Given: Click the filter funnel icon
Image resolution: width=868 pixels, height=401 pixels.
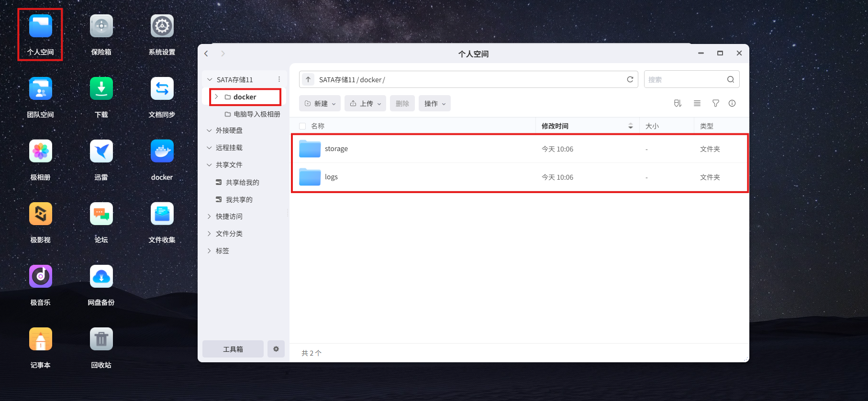Looking at the screenshot, I should [715, 103].
